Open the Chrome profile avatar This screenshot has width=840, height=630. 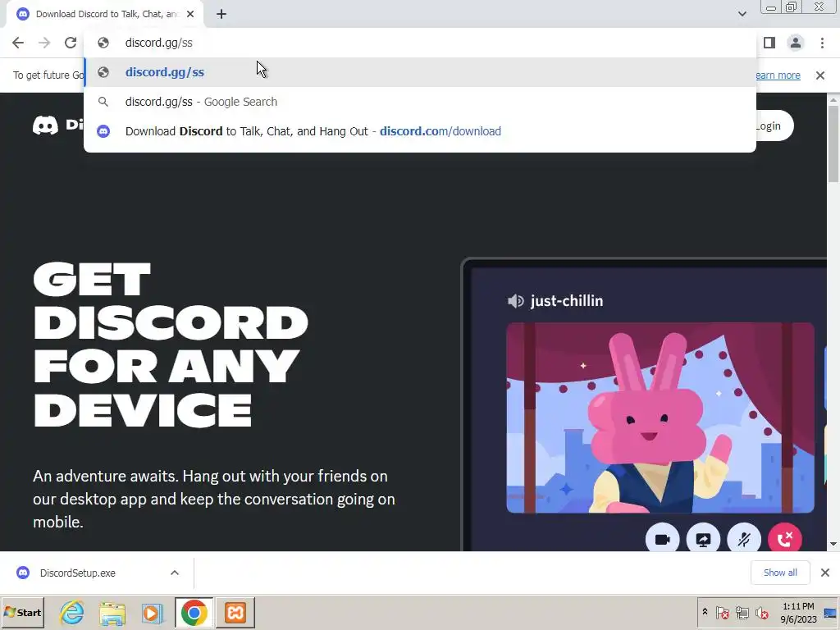(796, 43)
